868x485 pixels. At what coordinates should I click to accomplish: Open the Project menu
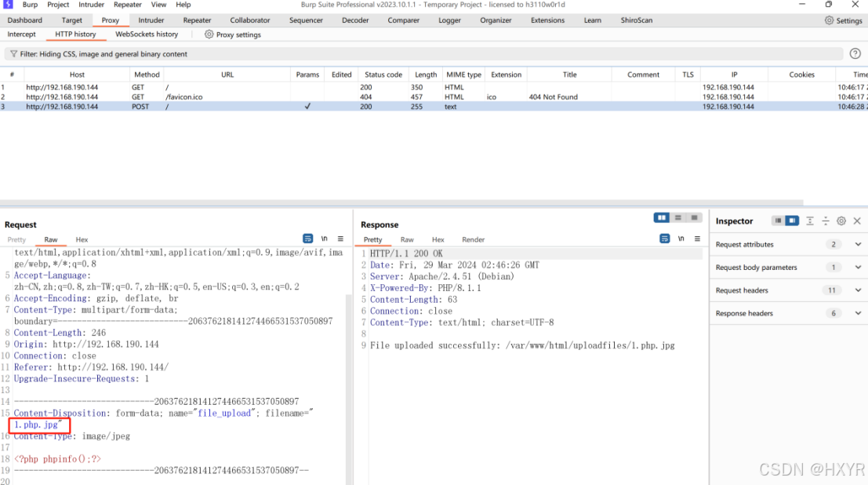[58, 5]
